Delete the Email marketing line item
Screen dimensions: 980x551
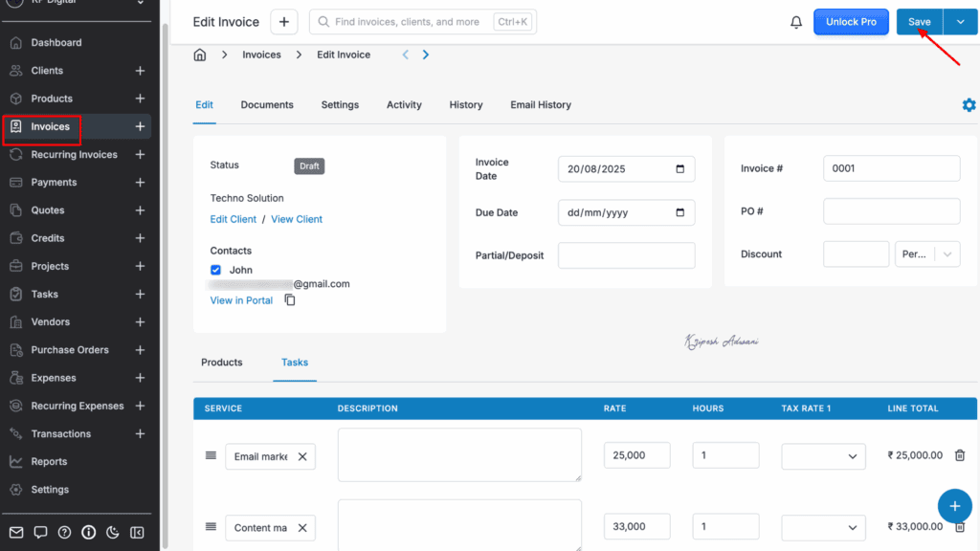point(960,455)
